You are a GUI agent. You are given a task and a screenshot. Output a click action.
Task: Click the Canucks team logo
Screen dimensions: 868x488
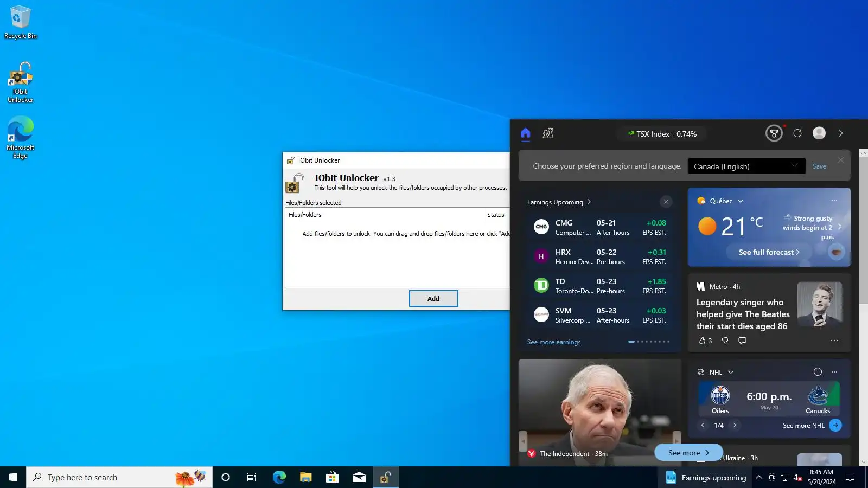pyautogui.click(x=818, y=395)
